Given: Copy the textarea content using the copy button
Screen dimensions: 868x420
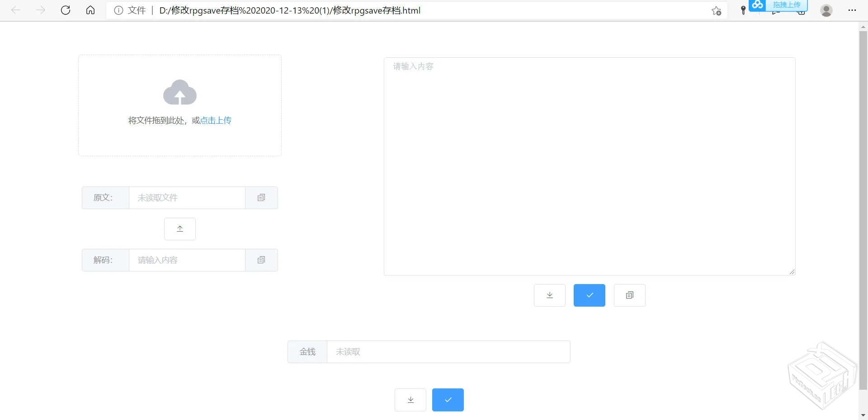Looking at the screenshot, I should (x=629, y=295).
